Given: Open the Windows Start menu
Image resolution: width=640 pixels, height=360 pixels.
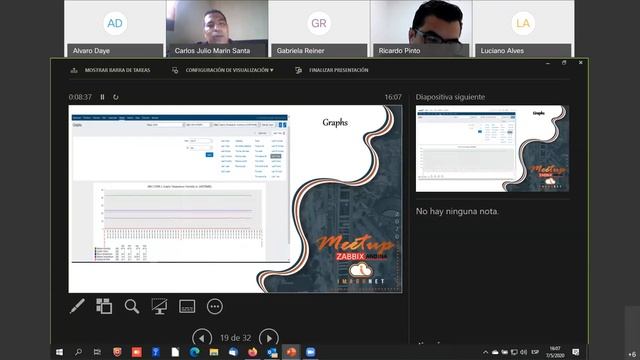Looking at the screenshot, I should [x=59, y=352].
